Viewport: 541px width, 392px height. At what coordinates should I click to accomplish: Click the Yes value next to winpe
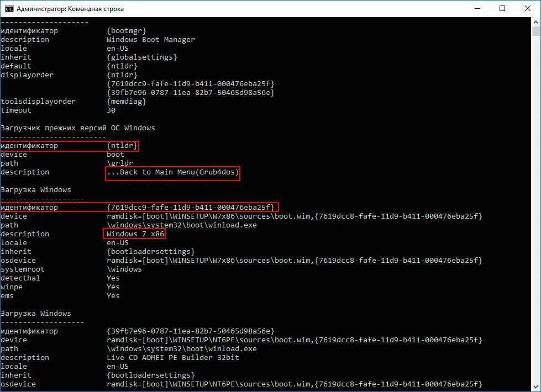[113, 287]
